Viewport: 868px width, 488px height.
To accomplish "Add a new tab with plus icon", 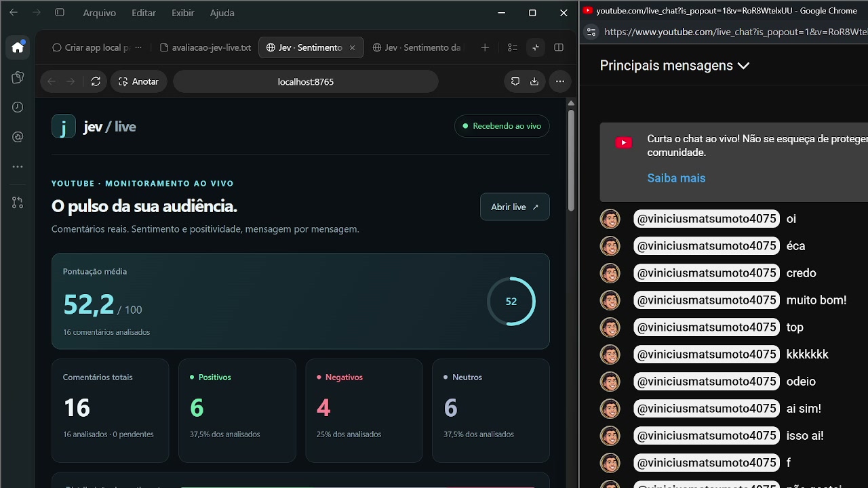I will click(x=485, y=47).
